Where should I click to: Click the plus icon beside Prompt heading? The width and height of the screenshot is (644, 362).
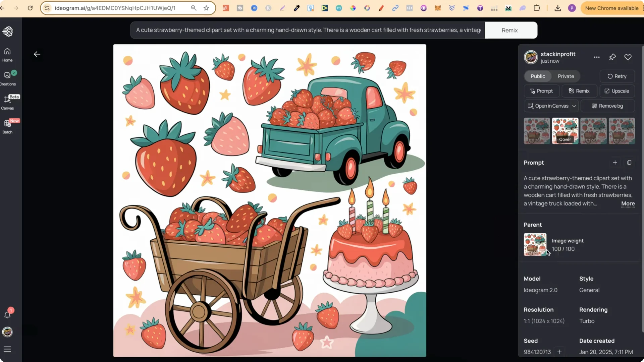(615, 163)
